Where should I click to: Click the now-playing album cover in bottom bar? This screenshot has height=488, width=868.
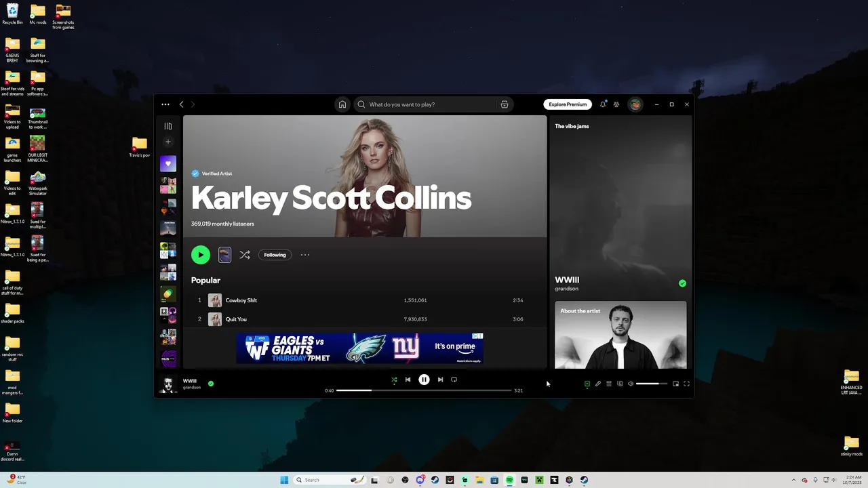(x=167, y=384)
